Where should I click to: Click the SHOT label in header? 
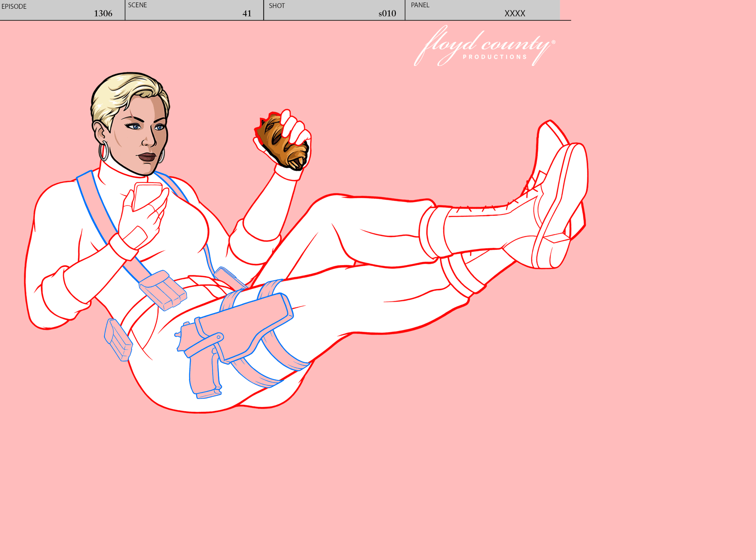coord(277,6)
